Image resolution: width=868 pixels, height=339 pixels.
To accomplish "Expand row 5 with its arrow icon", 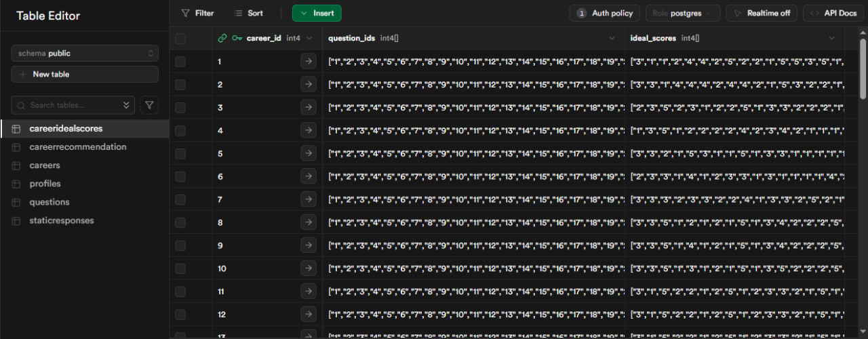I will (x=309, y=154).
